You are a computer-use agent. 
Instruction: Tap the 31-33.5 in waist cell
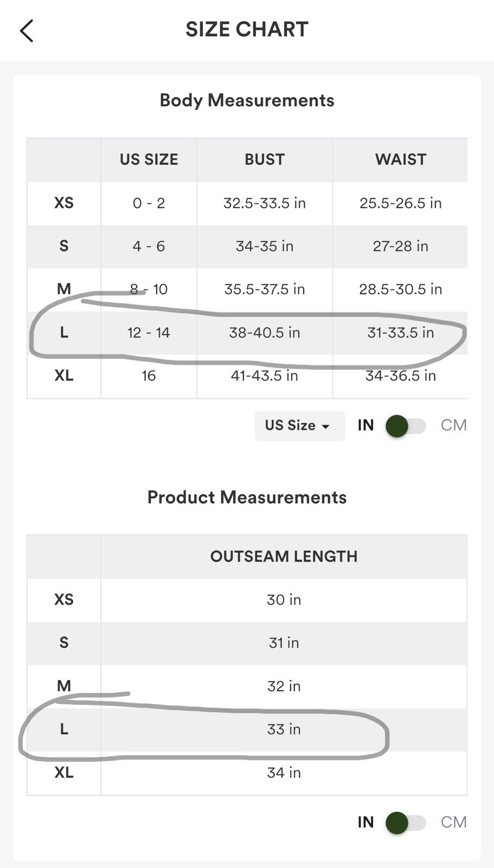coord(400,333)
